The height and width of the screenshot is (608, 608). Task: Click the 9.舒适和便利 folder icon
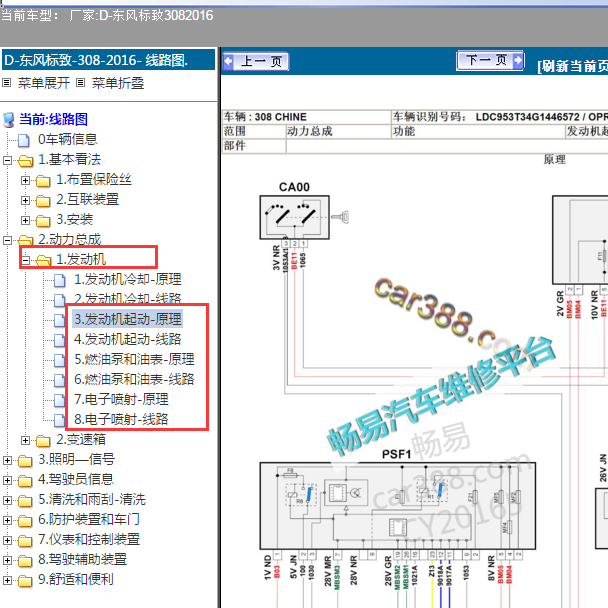[x=25, y=581]
